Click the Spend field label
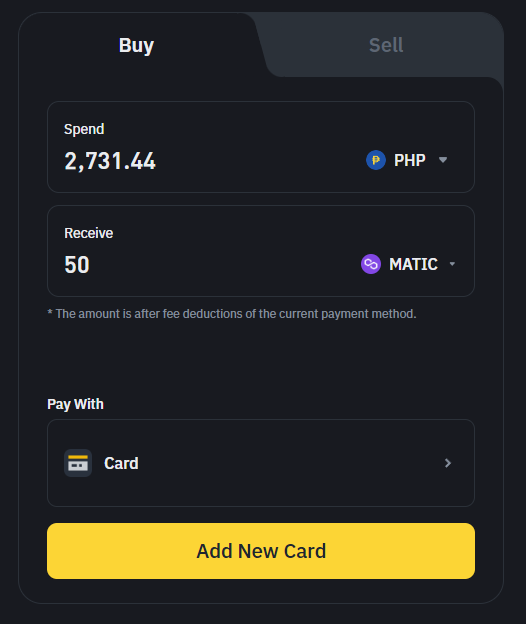The height and width of the screenshot is (624, 526). (84, 129)
